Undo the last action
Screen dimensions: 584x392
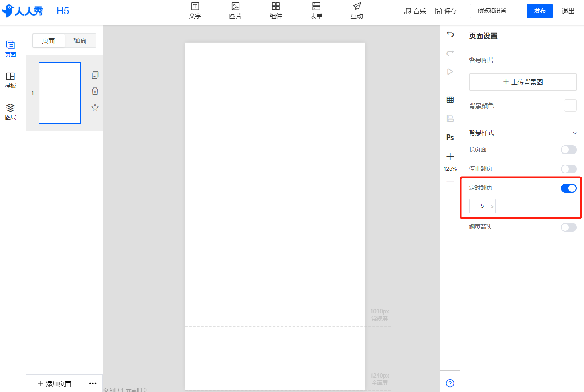[x=450, y=34]
